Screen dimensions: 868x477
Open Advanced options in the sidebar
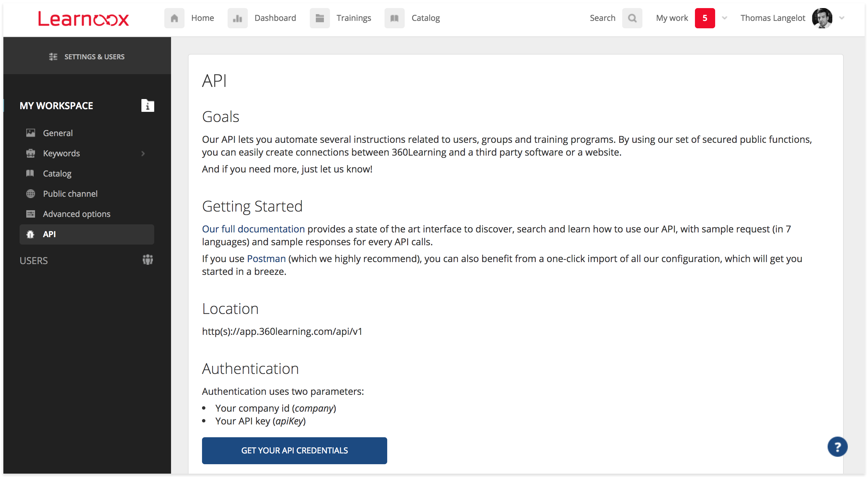click(76, 214)
